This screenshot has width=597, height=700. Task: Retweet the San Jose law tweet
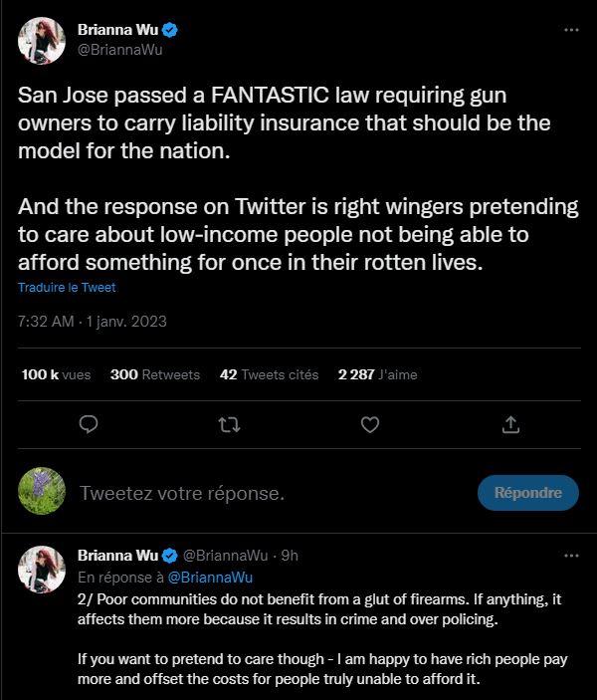click(x=230, y=424)
